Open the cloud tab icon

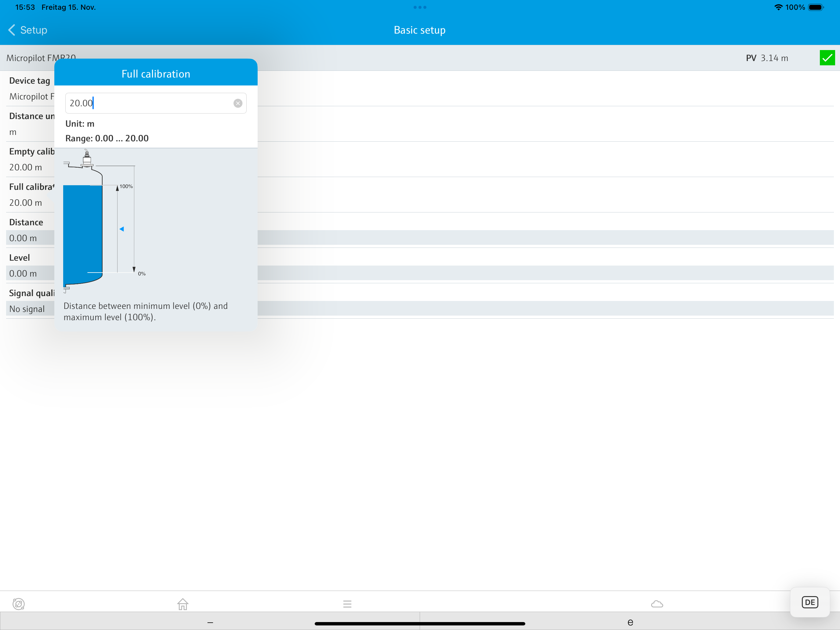pyautogui.click(x=657, y=604)
